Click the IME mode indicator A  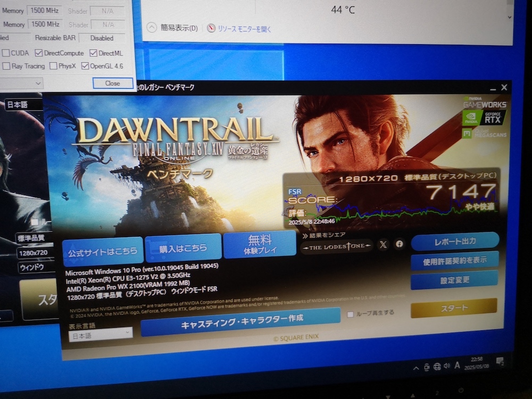click(x=458, y=365)
